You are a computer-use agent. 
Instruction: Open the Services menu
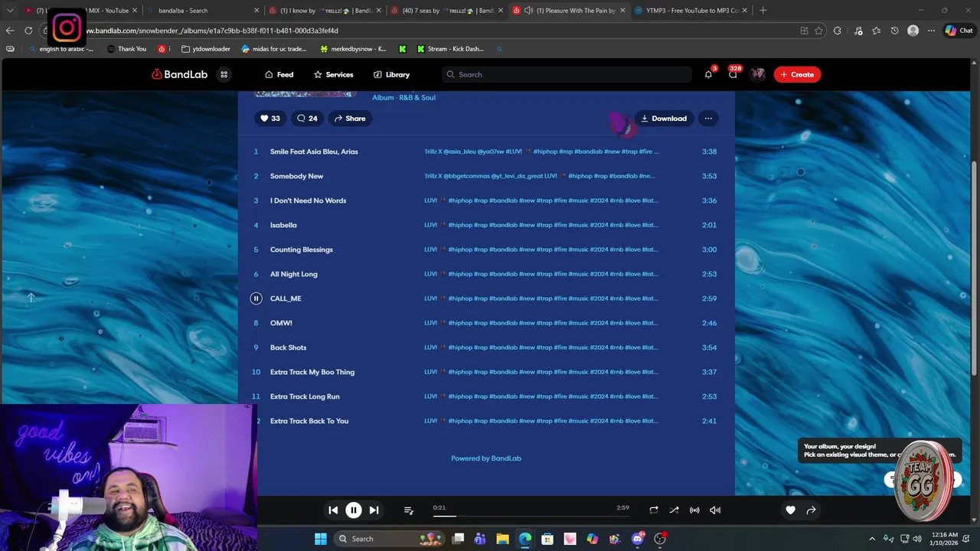click(x=333, y=74)
